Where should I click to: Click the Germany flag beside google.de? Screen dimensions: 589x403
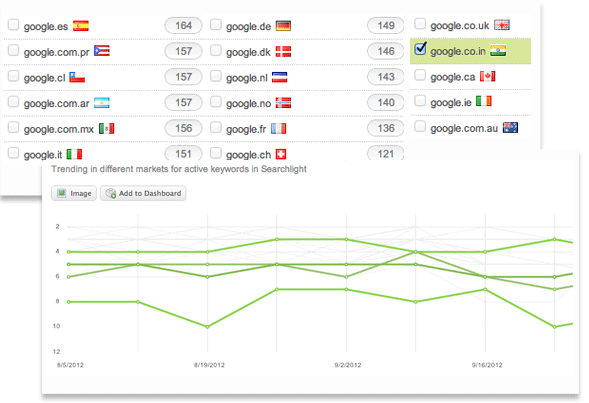tap(283, 26)
